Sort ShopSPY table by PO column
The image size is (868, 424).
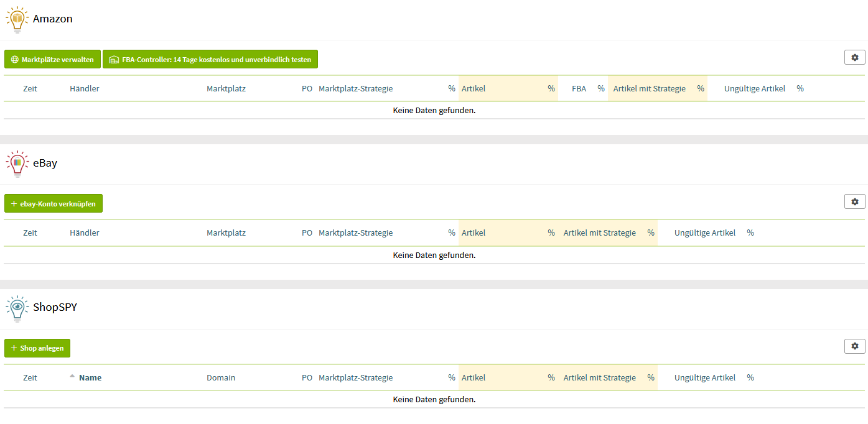tap(307, 378)
